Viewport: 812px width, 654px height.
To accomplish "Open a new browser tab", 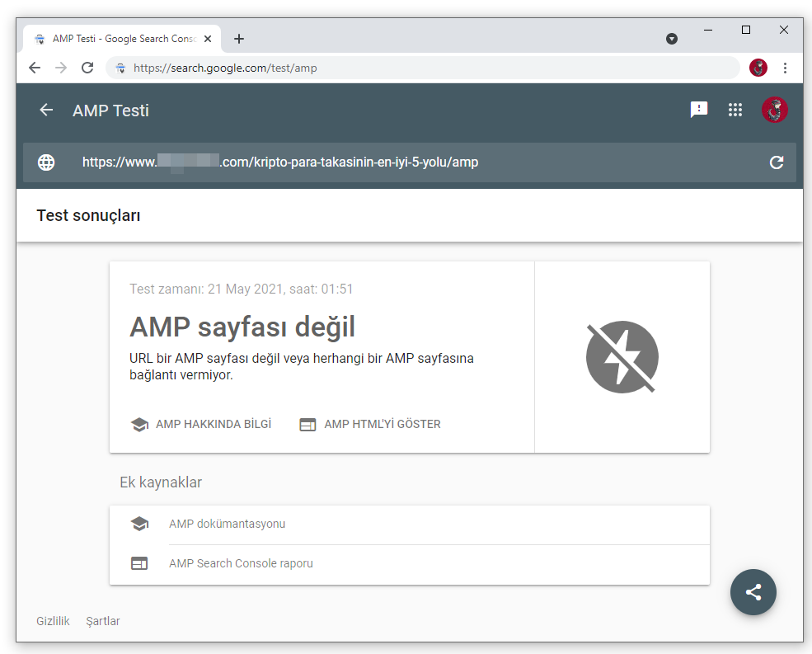I will pyautogui.click(x=239, y=39).
